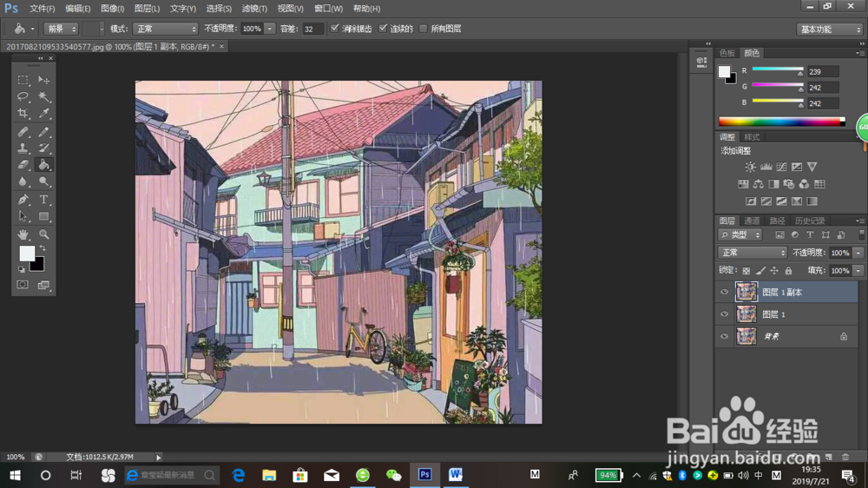Open the tool preset picker arrow
Image resolution: width=868 pixels, height=488 pixels.
[32, 29]
